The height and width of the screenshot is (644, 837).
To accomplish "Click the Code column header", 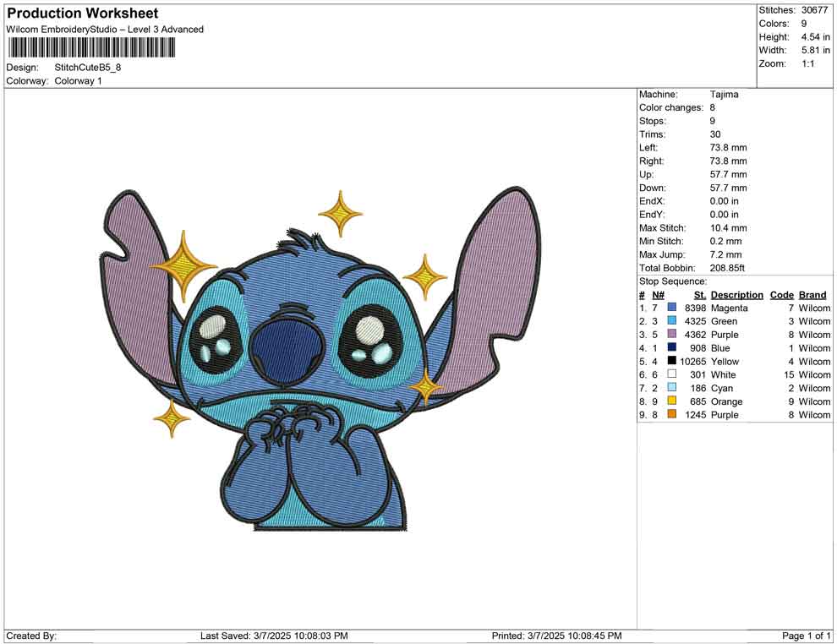I will coord(782,295).
